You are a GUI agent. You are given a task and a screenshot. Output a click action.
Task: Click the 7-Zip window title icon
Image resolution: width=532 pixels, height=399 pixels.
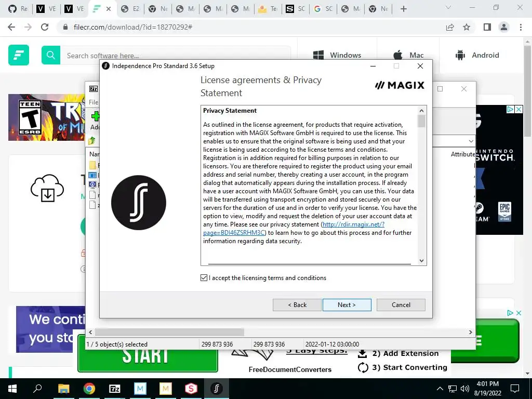94,89
